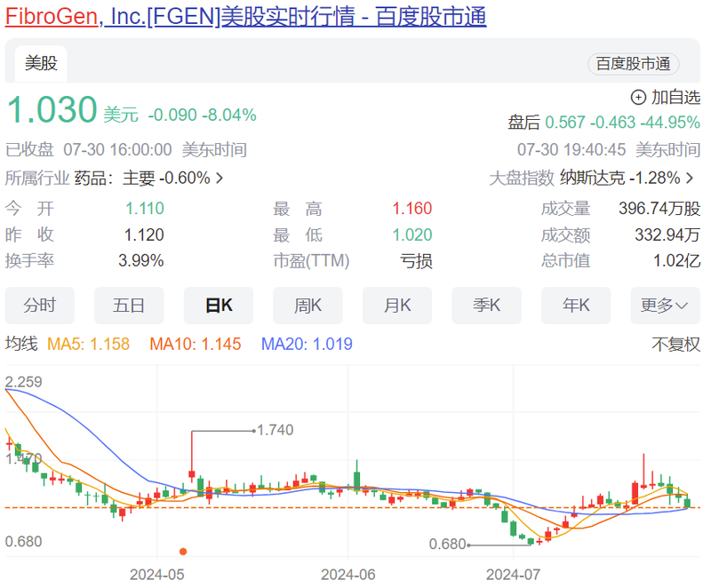Switch to the 周K weekly chart
711x588 pixels.
point(308,305)
